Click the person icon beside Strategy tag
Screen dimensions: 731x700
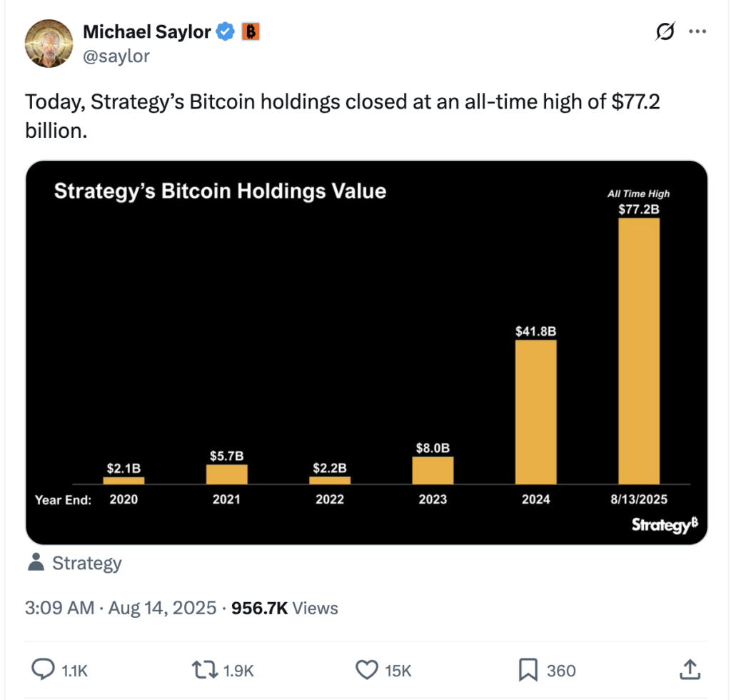point(36,563)
